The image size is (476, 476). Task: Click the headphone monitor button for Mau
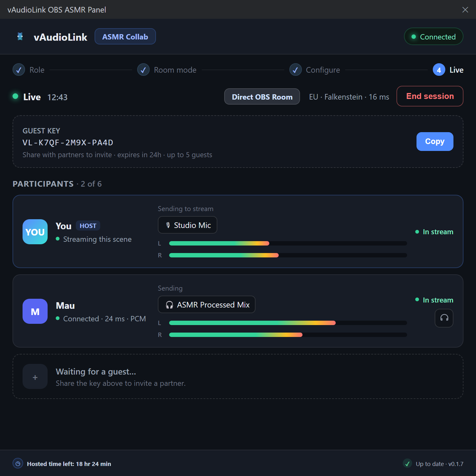coord(444,318)
